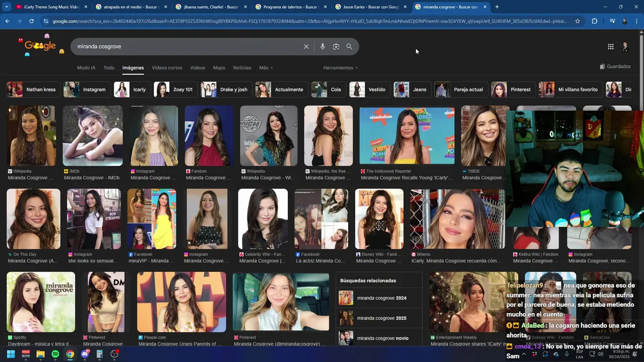Screen dimensions: 644x362
Task: Open the IMDb Miranda Cosgrove image result
Action: coord(93,136)
